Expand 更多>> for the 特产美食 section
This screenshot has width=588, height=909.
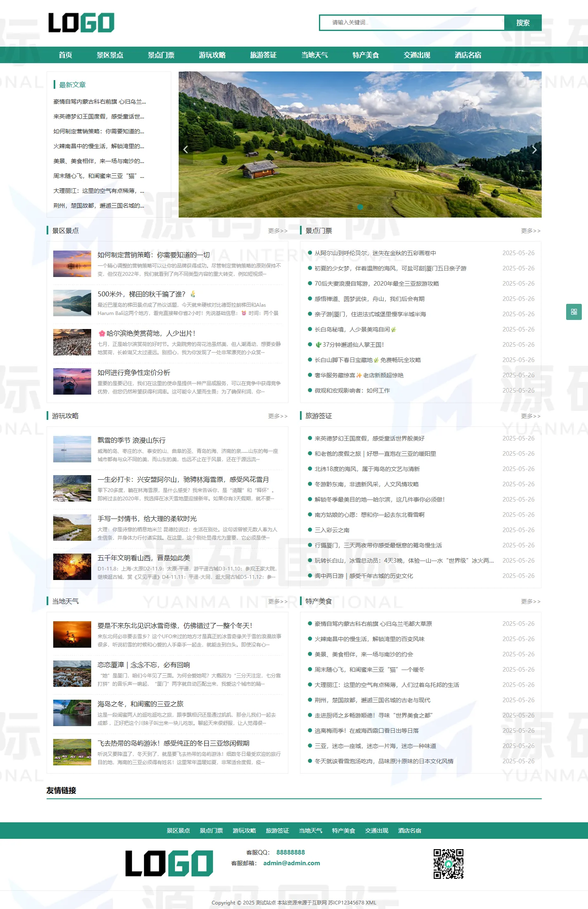click(x=531, y=601)
